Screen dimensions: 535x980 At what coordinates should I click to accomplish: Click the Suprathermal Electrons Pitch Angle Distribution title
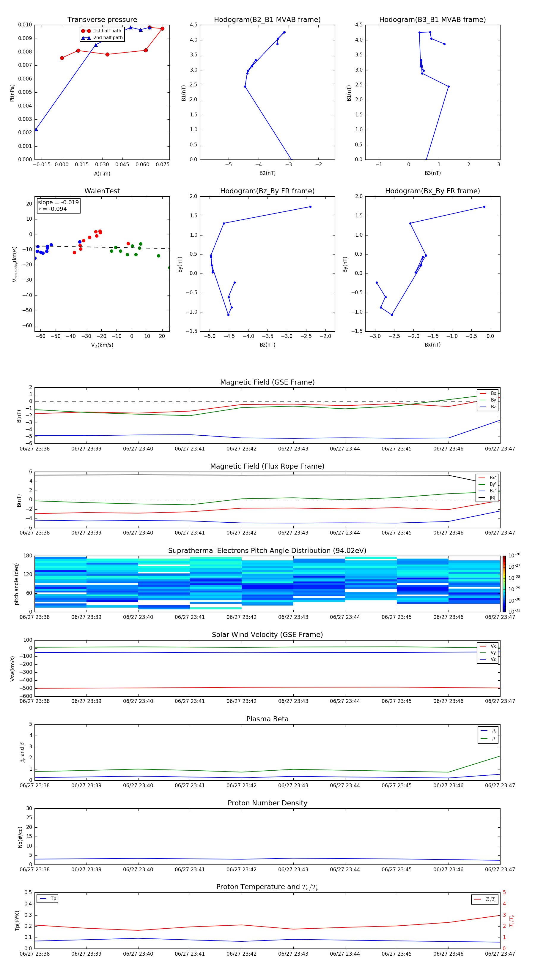pos(267,551)
